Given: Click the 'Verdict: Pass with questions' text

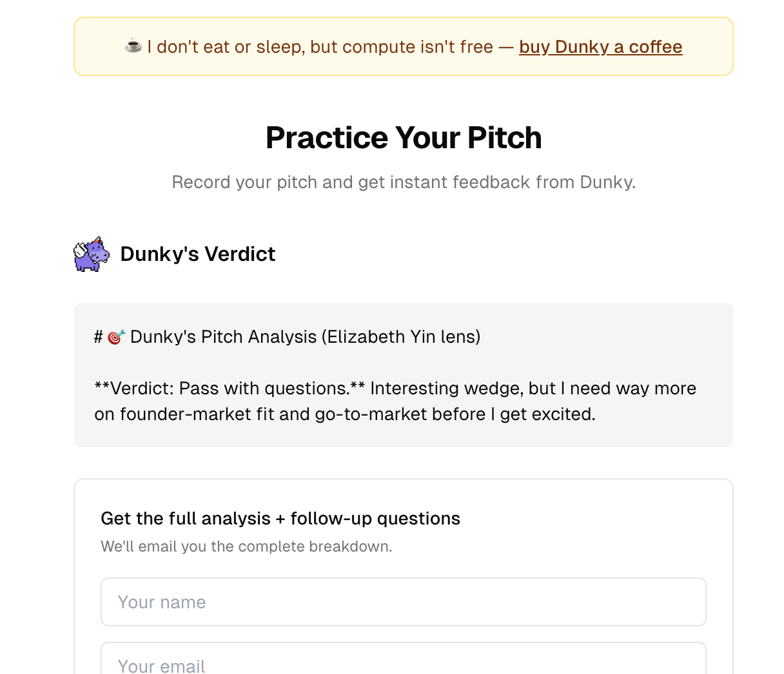Looking at the screenshot, I should [x=230, y=389].
